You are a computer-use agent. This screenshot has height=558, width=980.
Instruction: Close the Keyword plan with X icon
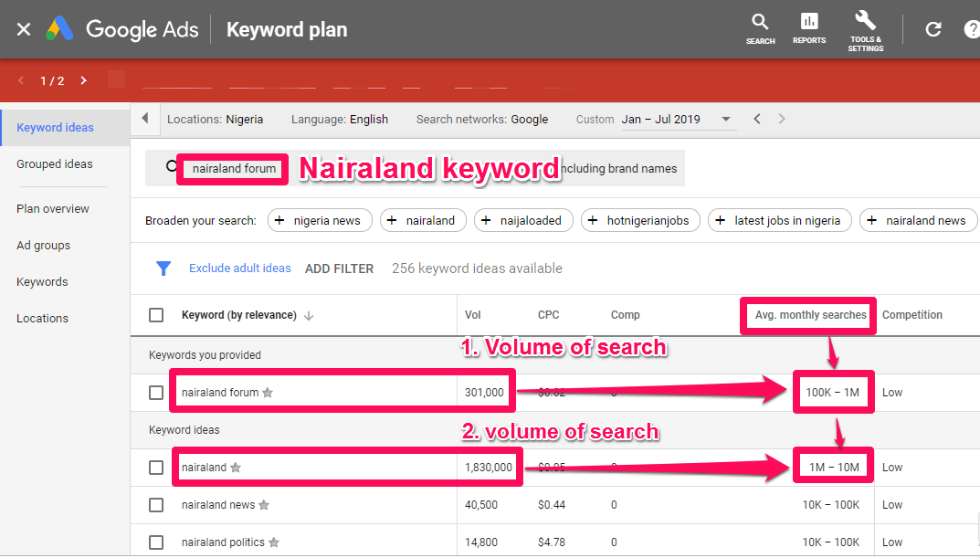(x=24, y=29)
